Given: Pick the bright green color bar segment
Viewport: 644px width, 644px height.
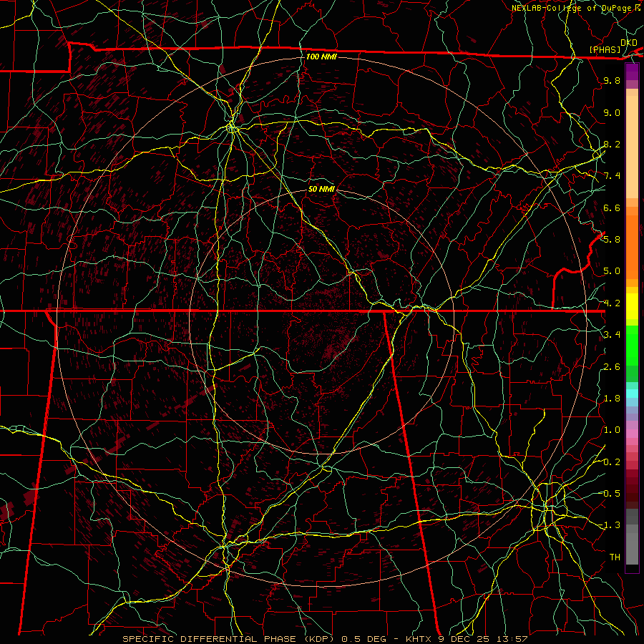Looking at the screenshot, I should point(632,345).
